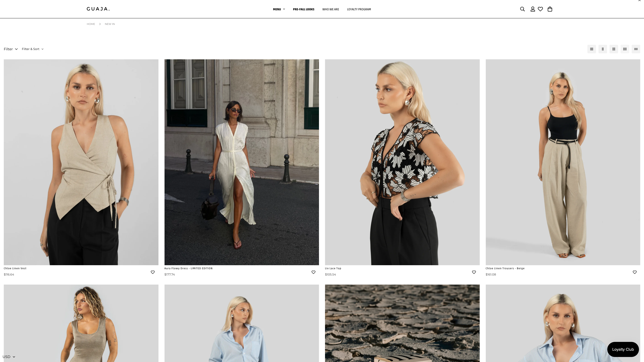Click the GUAJA logo
The width and height of the screenshot is (644, 362).
(x=98, y=9)
